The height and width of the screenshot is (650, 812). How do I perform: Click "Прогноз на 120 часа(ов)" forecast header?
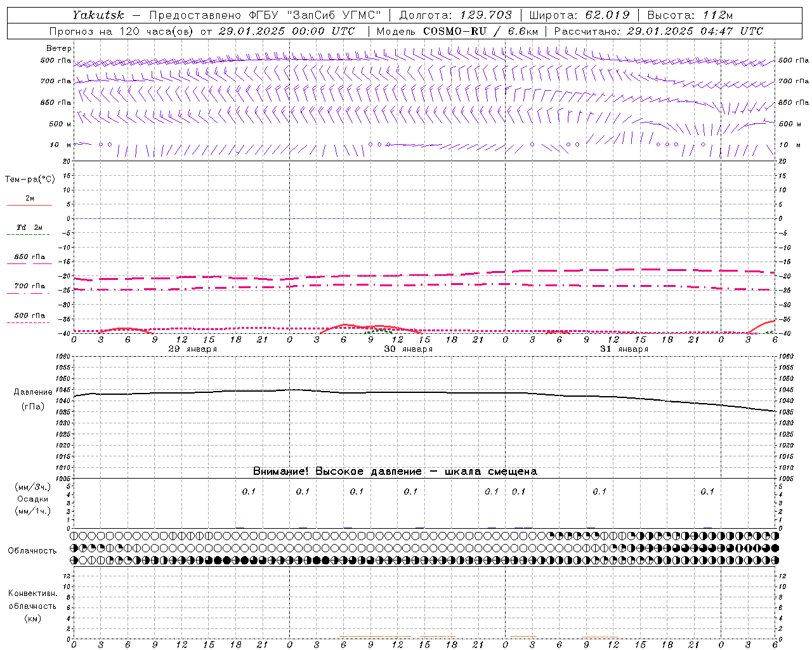point(122,31)
